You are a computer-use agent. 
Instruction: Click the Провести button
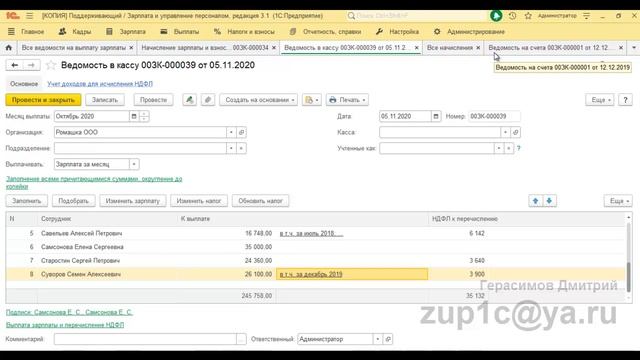coord(153,100)
